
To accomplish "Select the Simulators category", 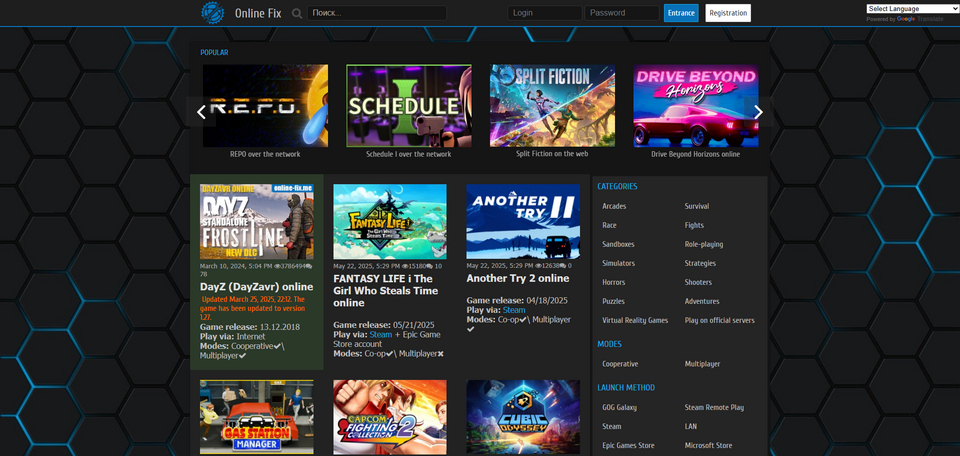I will pyautogui.click(x=618, y=263).
